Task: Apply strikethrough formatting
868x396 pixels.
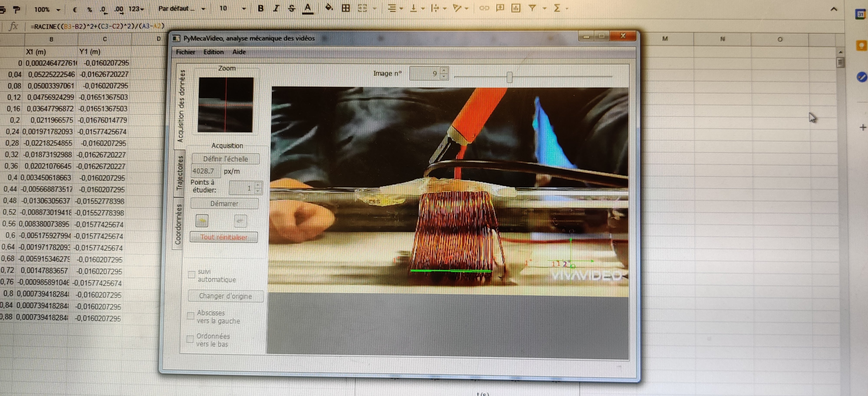Action: (291, 8)
